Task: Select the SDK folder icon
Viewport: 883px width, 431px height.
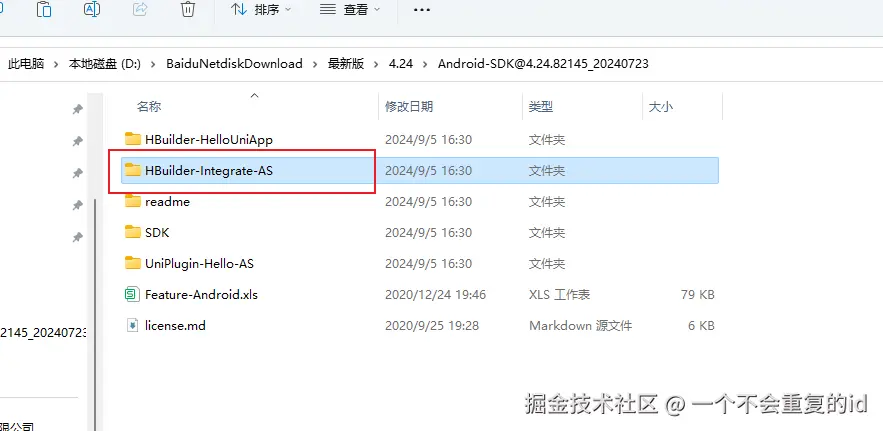Action: tap(132, 232)
